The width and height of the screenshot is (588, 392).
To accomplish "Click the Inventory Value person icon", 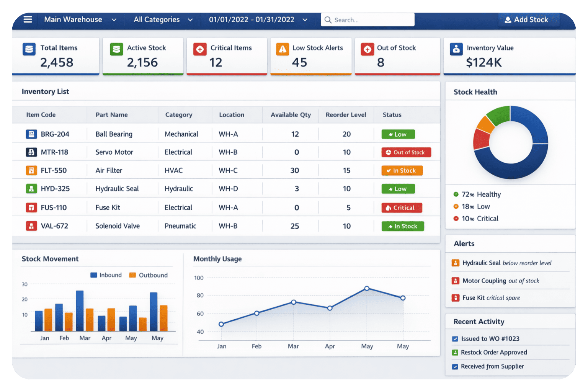I will point(457,49).
